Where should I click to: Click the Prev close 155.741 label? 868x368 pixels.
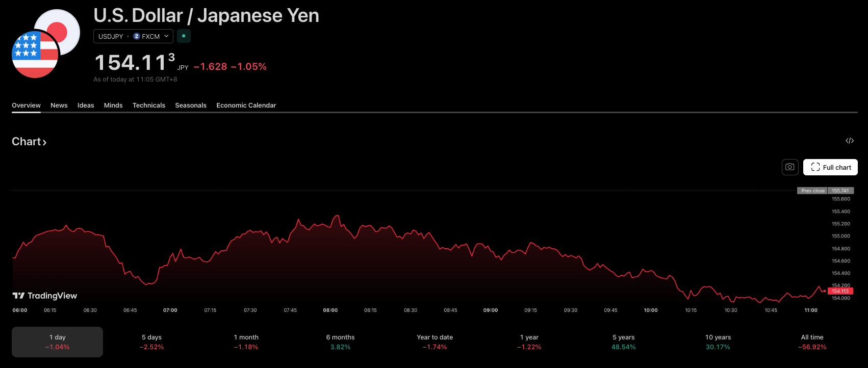[825, 191]
